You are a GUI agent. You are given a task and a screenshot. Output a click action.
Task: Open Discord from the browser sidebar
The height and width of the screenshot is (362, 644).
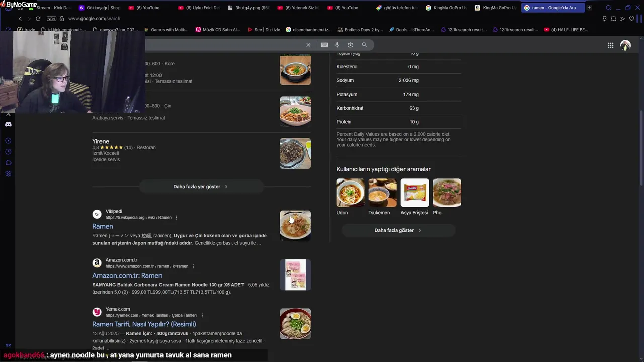click(8, 124)
